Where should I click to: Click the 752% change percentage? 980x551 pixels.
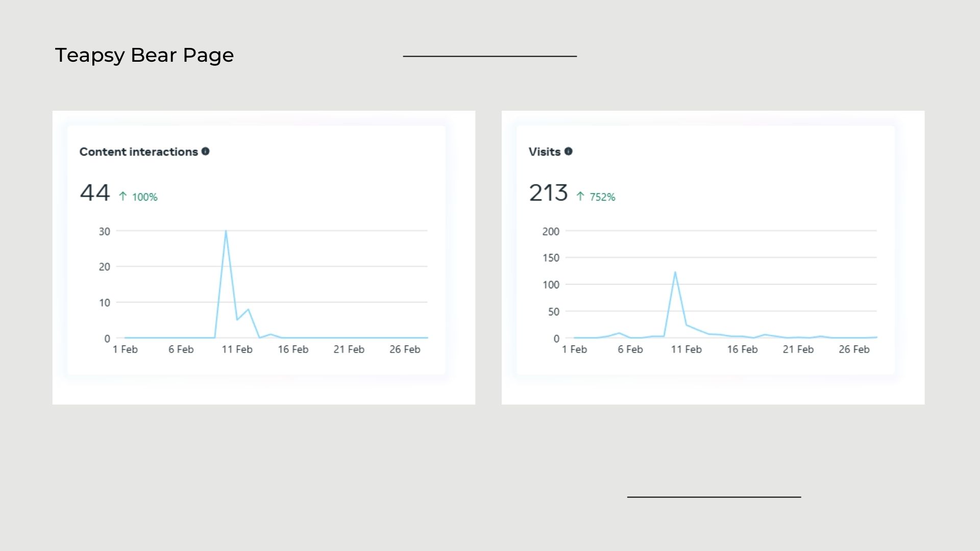click(602, 197)
